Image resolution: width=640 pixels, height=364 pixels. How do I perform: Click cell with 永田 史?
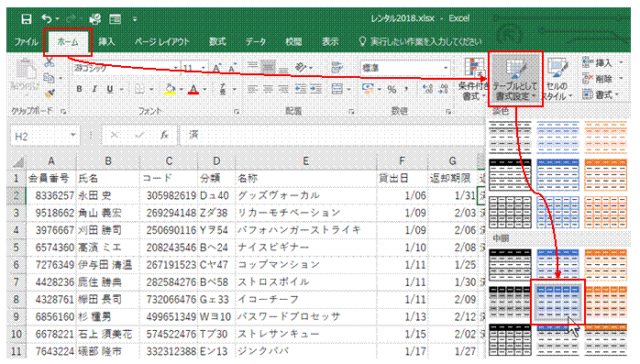tap(108, 195)
